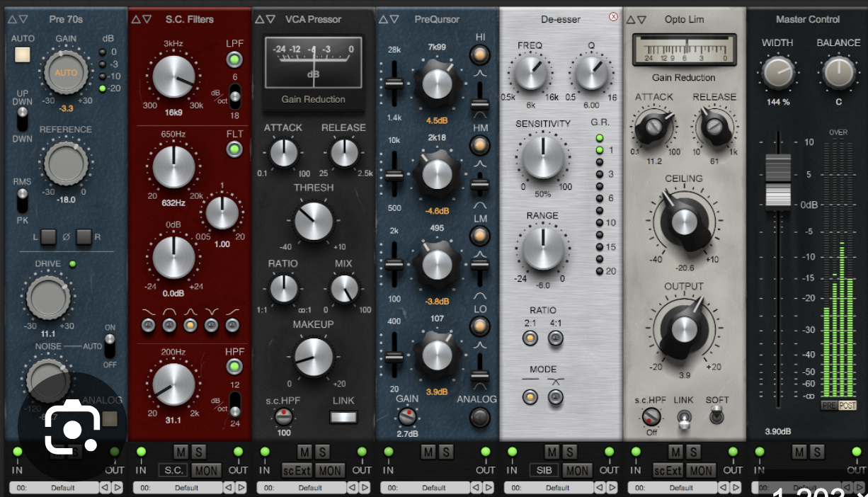The image size is (868, 497).
Task: Click the down triangle in the S.C. Filters header
Action: 147,19
